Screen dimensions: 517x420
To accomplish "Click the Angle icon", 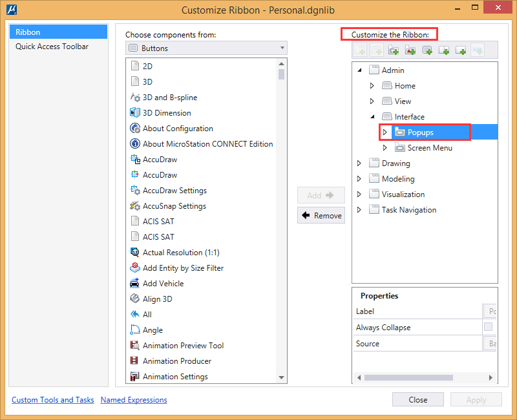I will [x=135, y=330].
